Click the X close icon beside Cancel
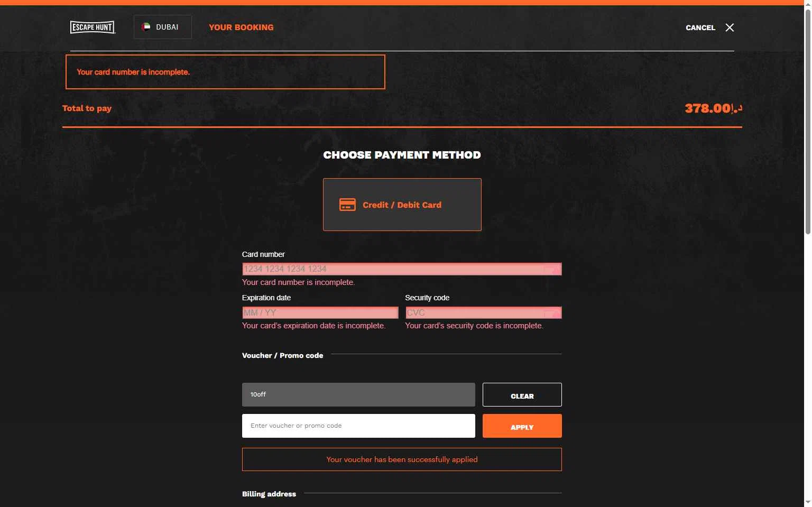Image resolution: width=812 pixels, height=507 pixels. click(x=730, y=27)
